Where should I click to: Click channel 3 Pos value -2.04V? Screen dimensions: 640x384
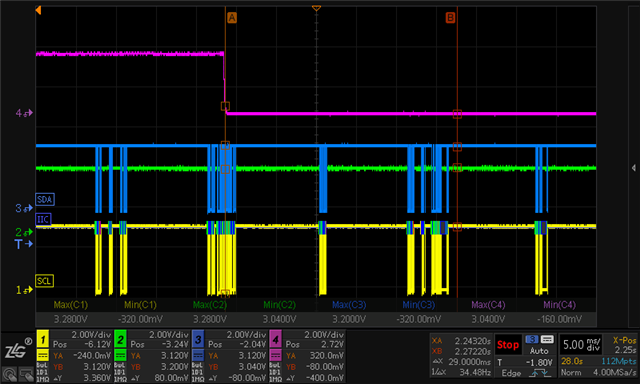pyautogui.click(x=253, y=344)
